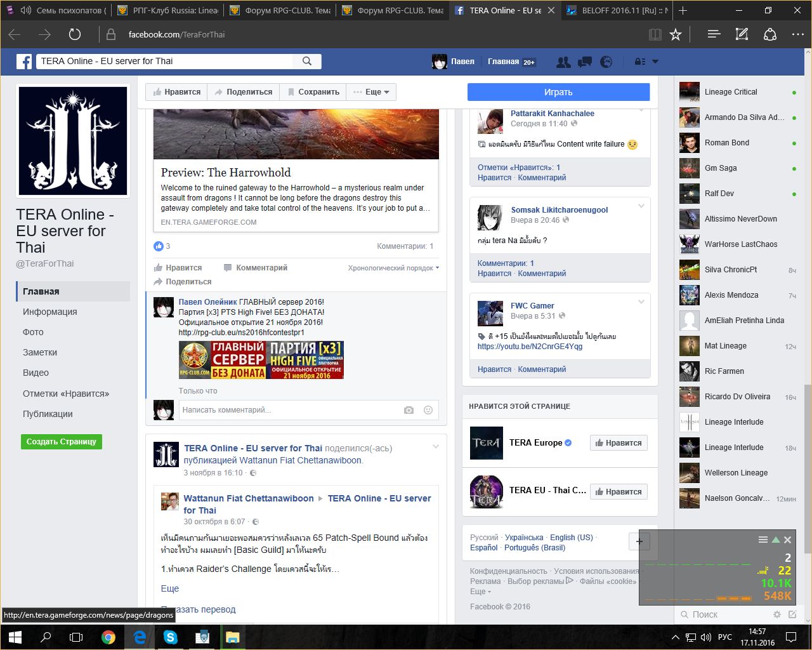The image size is (812, 650).
Task: Open Windows Start menu
Action: coord(15,637)
